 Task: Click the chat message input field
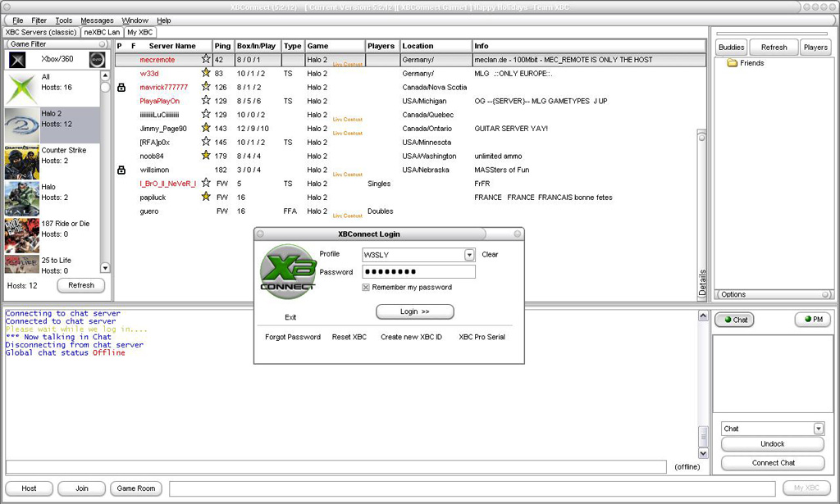[x=336, y=466]
